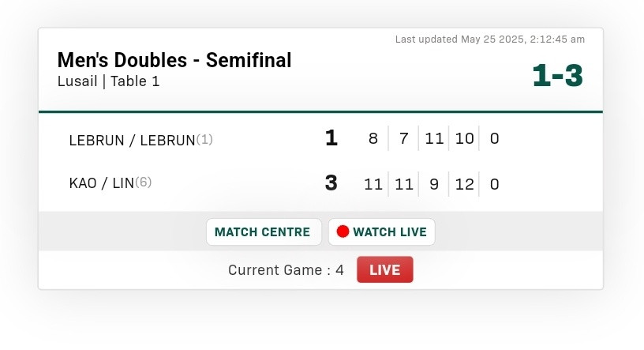Select the Men's Doubles - Semifinal title

click(x=174, y=60)
